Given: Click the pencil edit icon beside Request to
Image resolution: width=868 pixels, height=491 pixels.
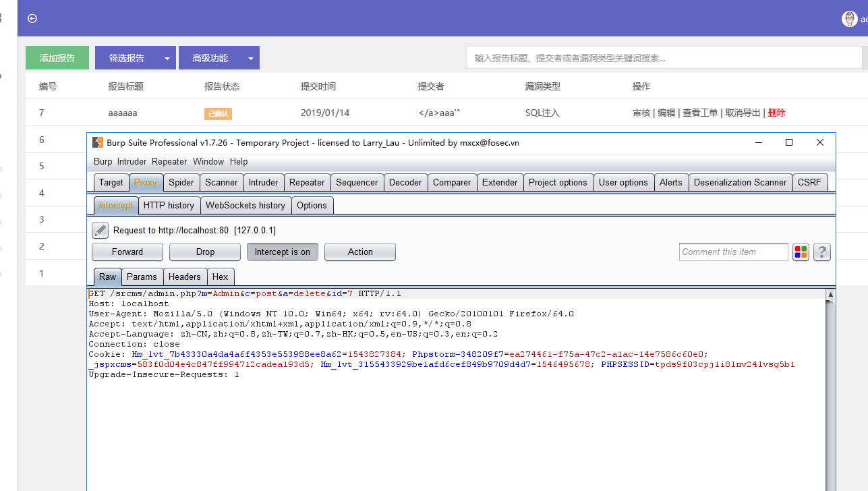Looking at the screenshot, I should [100, 231].
